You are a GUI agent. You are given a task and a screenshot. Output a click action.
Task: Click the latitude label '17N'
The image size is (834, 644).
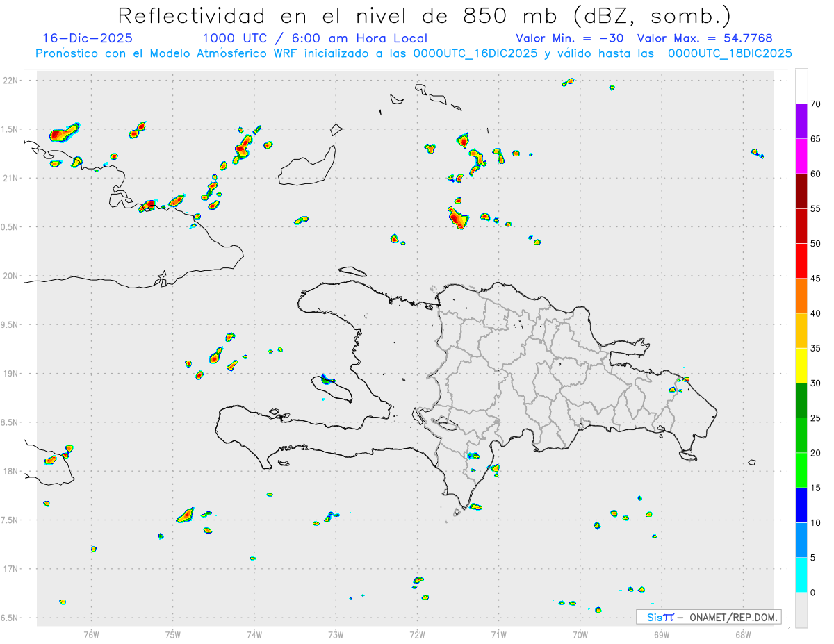click(x=11, y=569)
